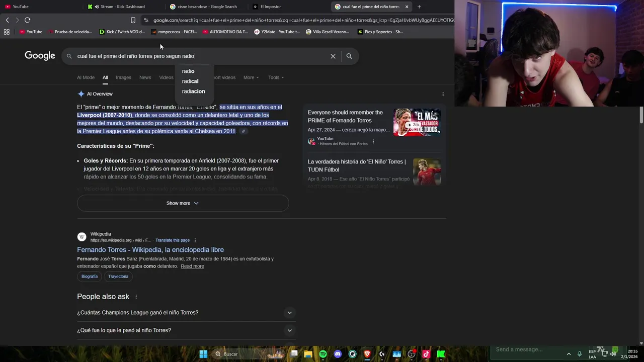
Task: Switch to the El Impostor tab
Action: point(289,7)
